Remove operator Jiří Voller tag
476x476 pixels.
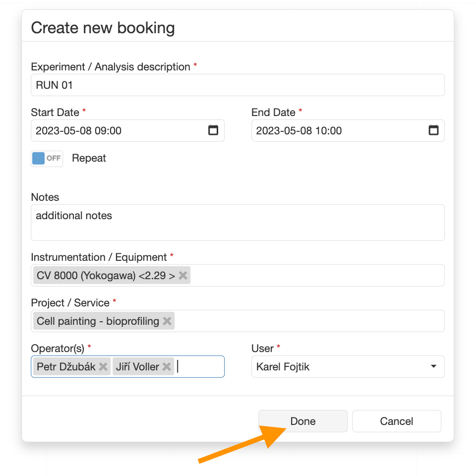(167, 367)
